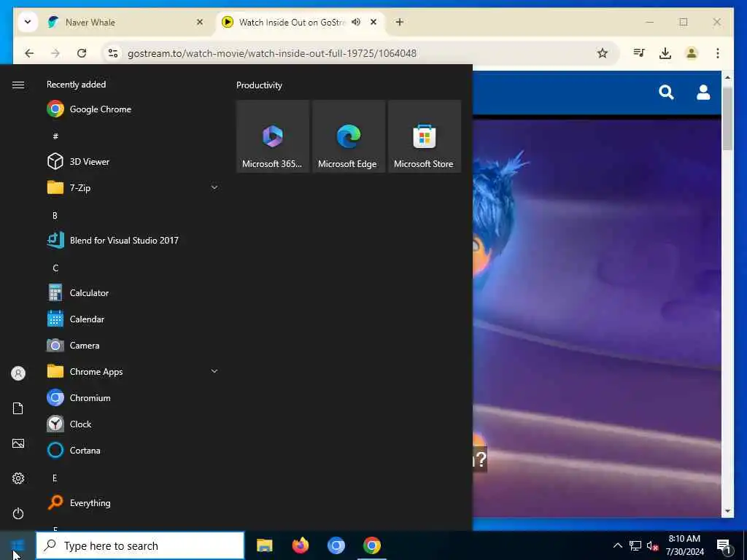Viewport: 747px width, 560px height.
Task: Close the Naver Whale tab
Action: [x=200, y=22]
